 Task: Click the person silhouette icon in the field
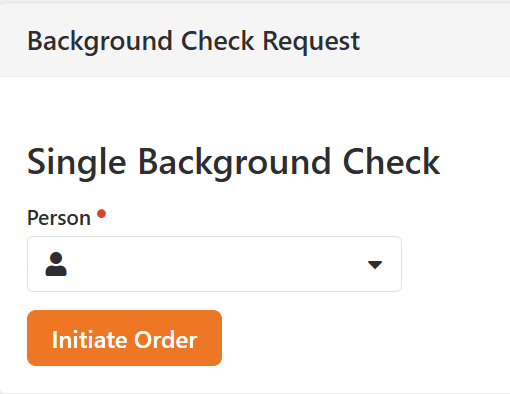tap(56, 264)
